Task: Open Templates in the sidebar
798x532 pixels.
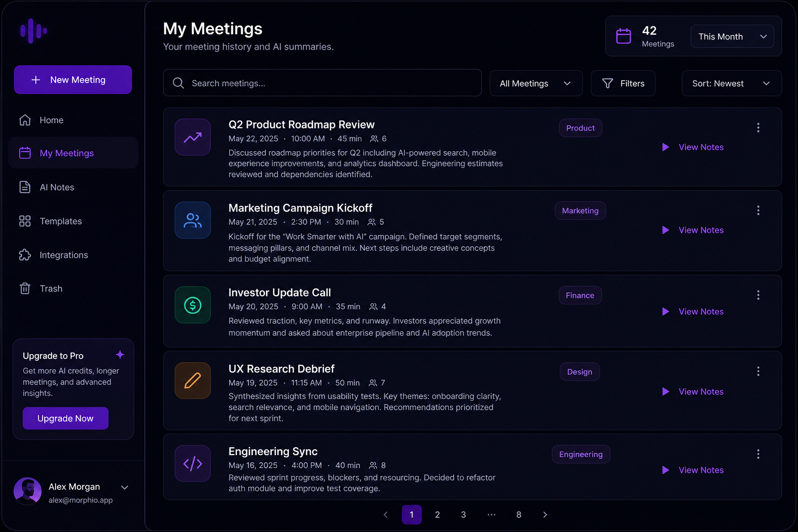Action: tap(73, 221)
